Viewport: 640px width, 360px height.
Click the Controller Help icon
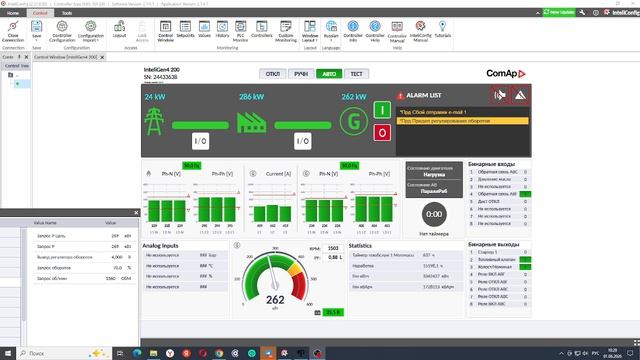[x=375, y=31]
